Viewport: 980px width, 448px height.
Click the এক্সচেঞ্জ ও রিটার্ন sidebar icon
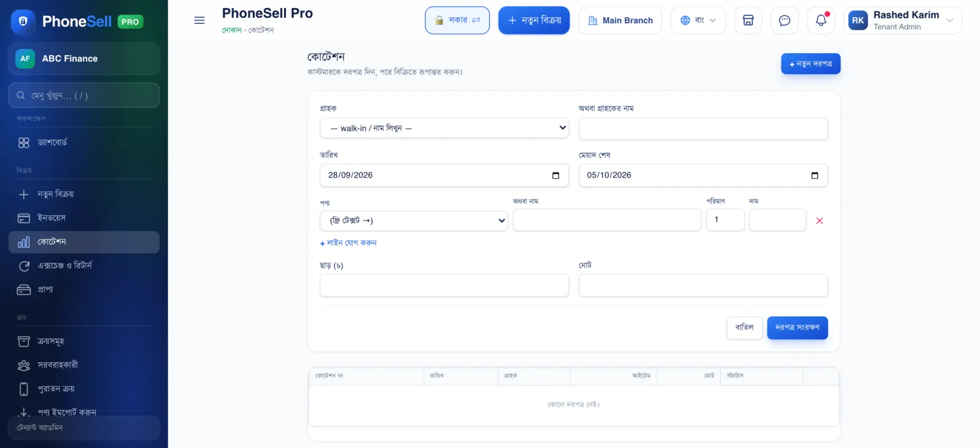(x=24, y=266)
